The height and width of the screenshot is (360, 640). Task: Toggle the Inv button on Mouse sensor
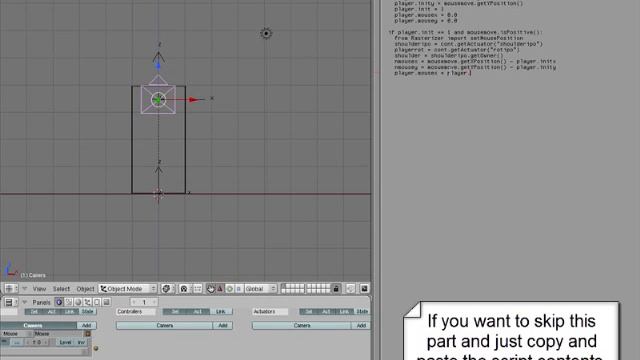coord(81,342)
